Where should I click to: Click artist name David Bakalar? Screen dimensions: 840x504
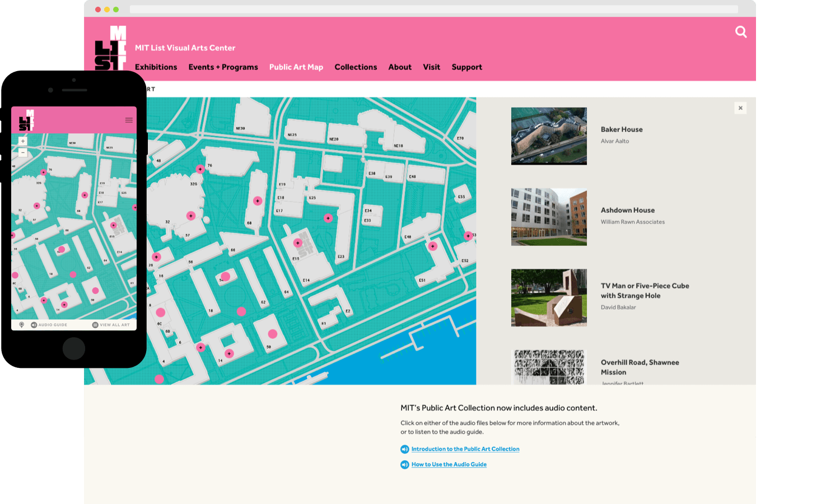click(618, 307)
